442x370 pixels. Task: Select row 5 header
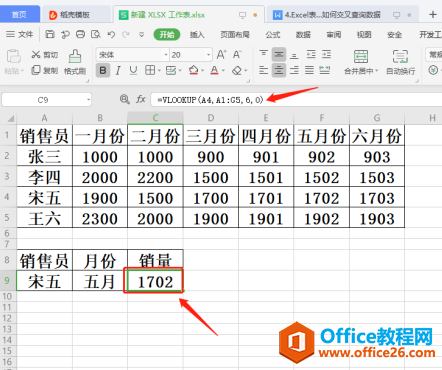(7, 218)
